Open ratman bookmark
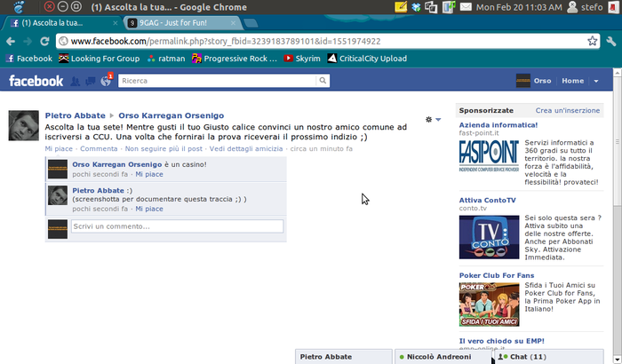 pos(166,59)
